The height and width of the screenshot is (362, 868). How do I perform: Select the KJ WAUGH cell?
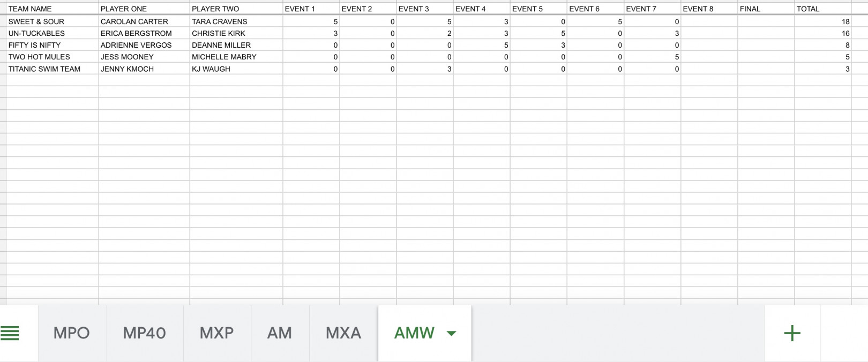[236, 69]
